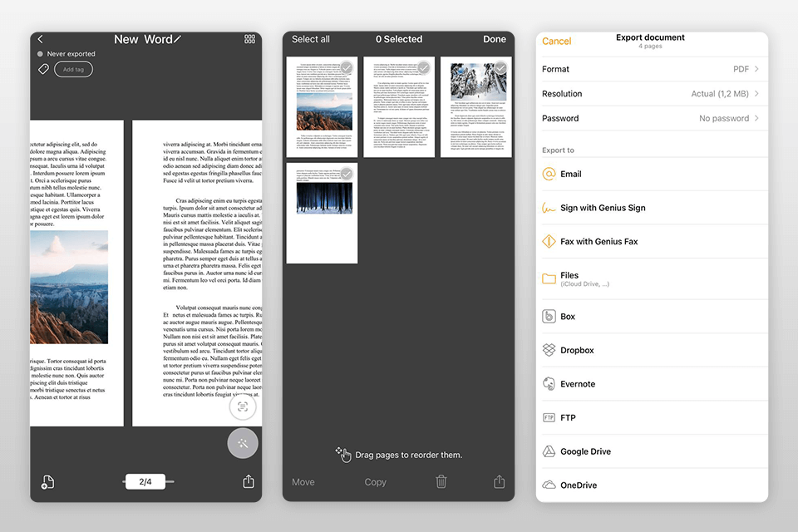Open the Format PDF option row
This screenshot has width=798, height=532.
[652, 69]
